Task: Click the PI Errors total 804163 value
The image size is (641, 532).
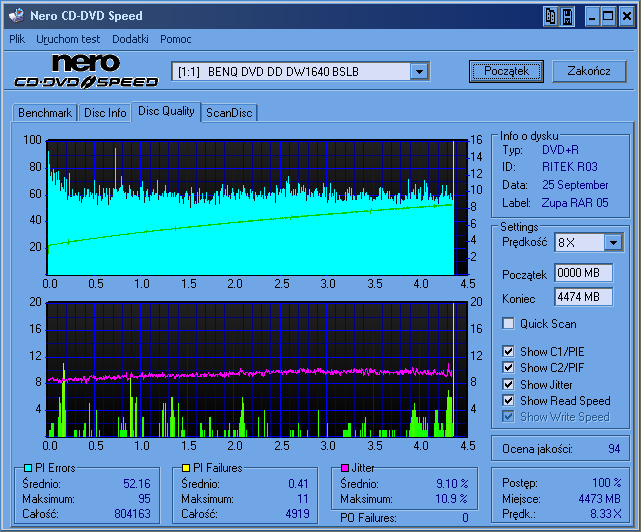Action: (132, 514)
